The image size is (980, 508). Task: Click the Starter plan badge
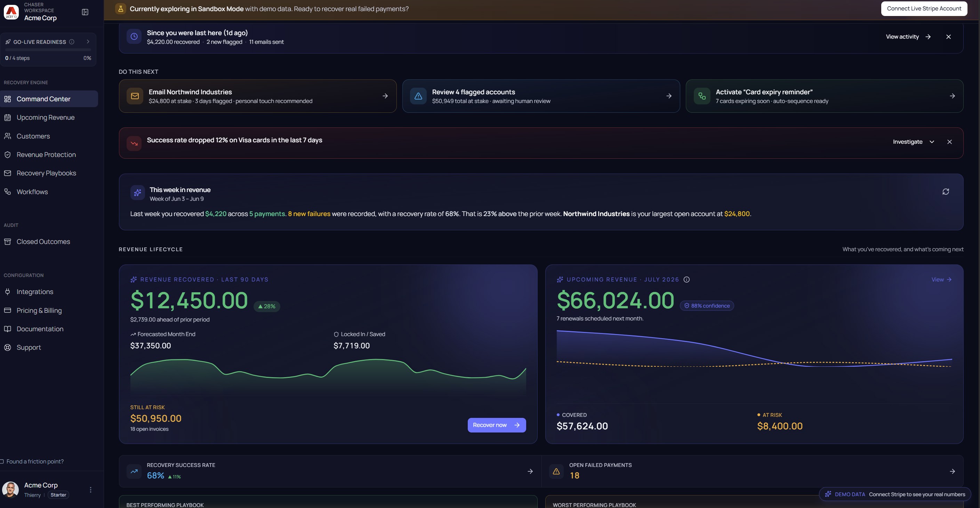click(58, 495)
